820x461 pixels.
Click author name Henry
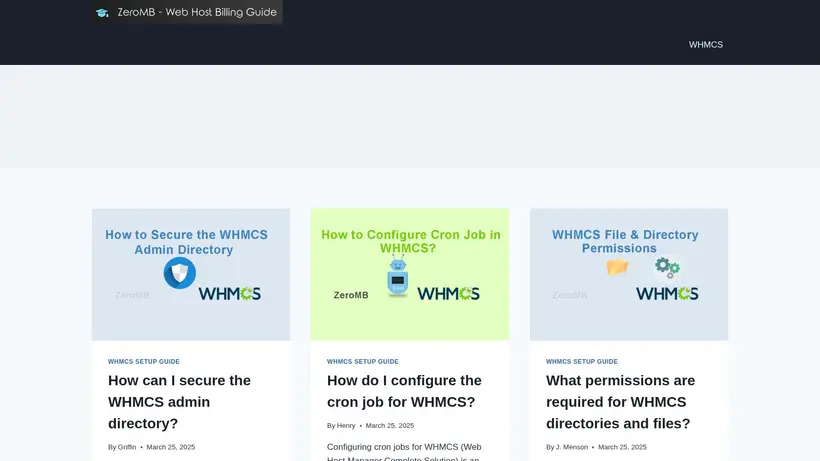346,426
